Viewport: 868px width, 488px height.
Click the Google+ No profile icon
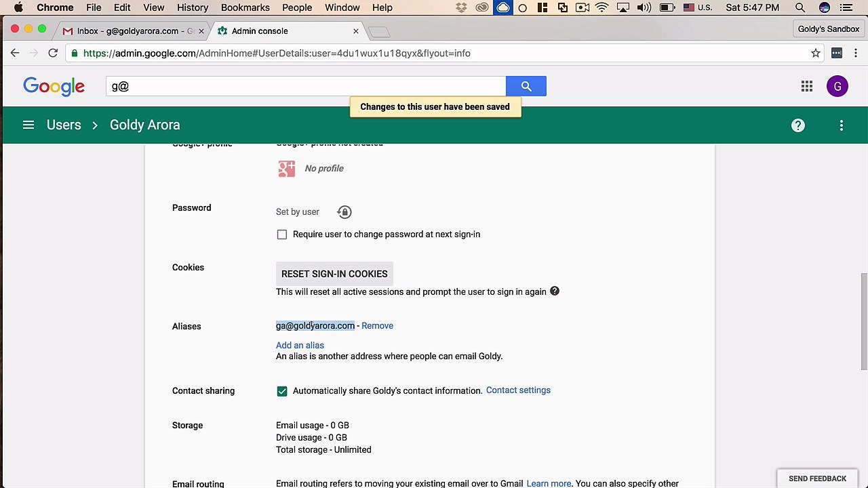point(286,168)
